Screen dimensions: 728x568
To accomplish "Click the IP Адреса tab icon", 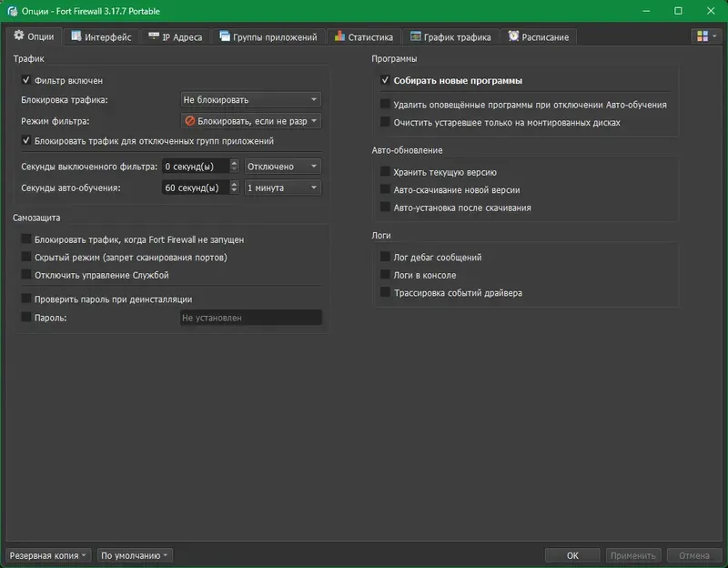I will pos(154,35).
